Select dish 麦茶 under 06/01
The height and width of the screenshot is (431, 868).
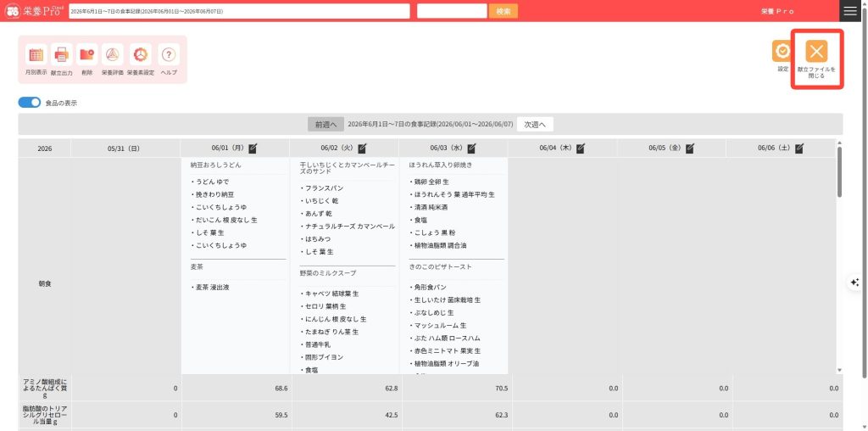tap(197, 267)
